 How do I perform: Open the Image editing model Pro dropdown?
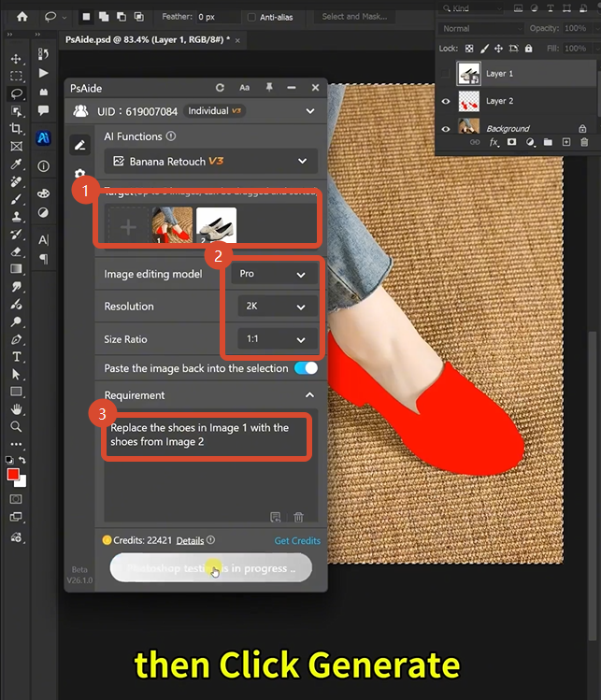(x=274, y=274)
